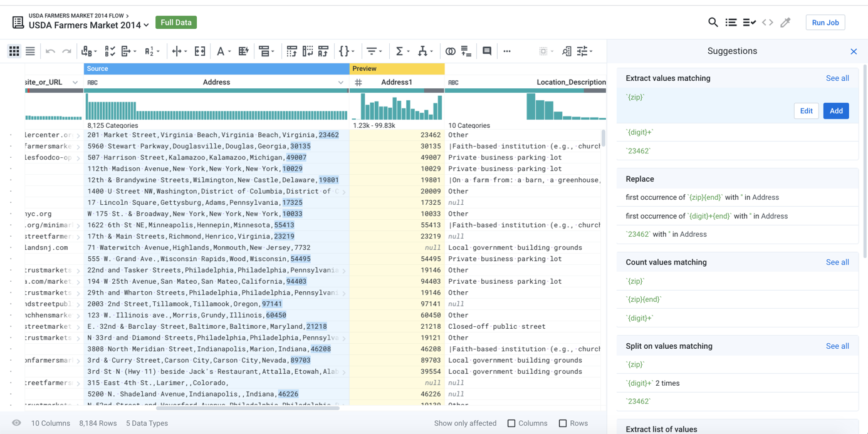Toggle the eye visibility icon in status bar
This screenshot has width=868, height=434.
[x=16, y=423]
